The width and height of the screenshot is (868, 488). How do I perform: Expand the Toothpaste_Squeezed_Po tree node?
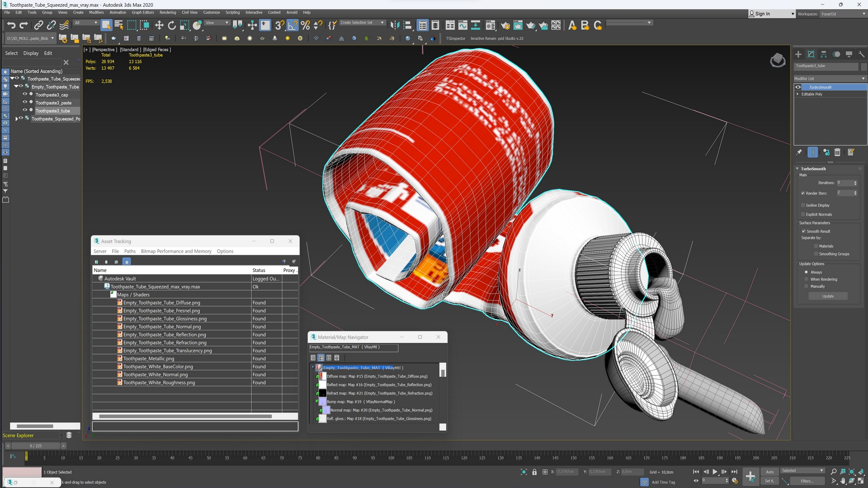[17, 119]
